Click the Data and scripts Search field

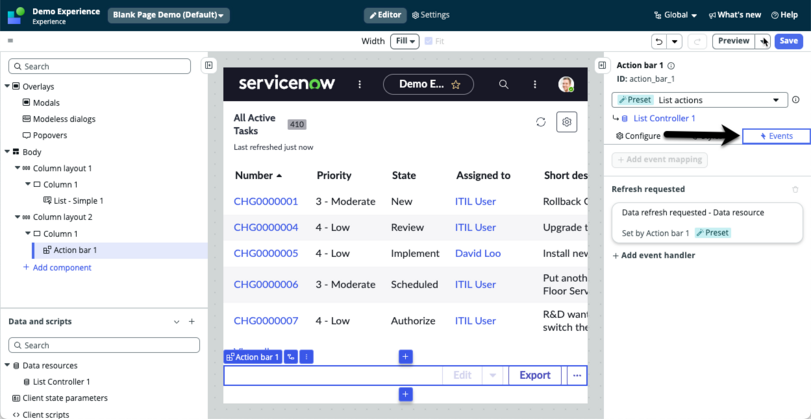[104, 345]
